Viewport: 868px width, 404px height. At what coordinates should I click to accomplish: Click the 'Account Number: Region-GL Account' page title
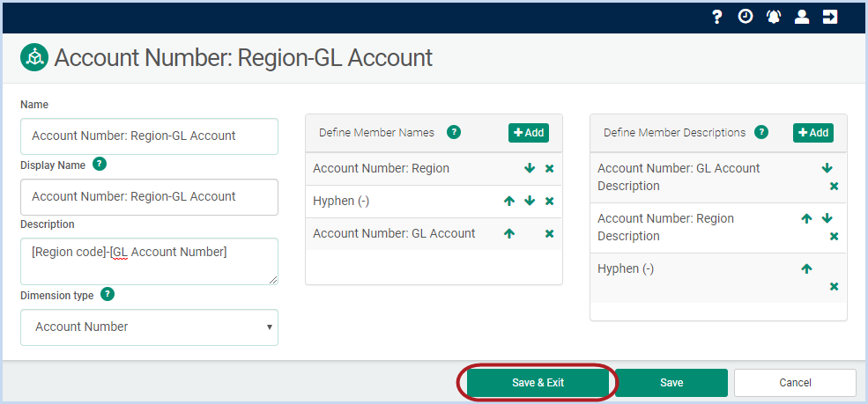click(243, 57)
